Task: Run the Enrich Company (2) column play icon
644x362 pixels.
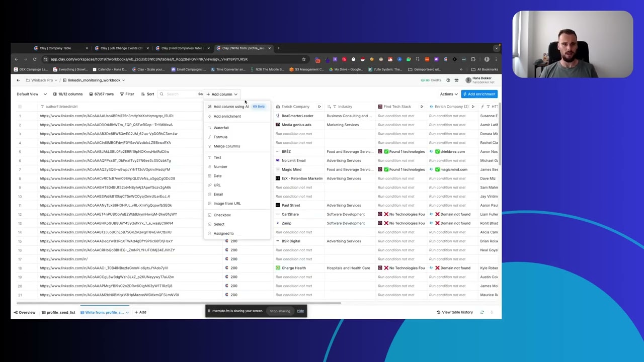Action: click(x=473, y=107)
